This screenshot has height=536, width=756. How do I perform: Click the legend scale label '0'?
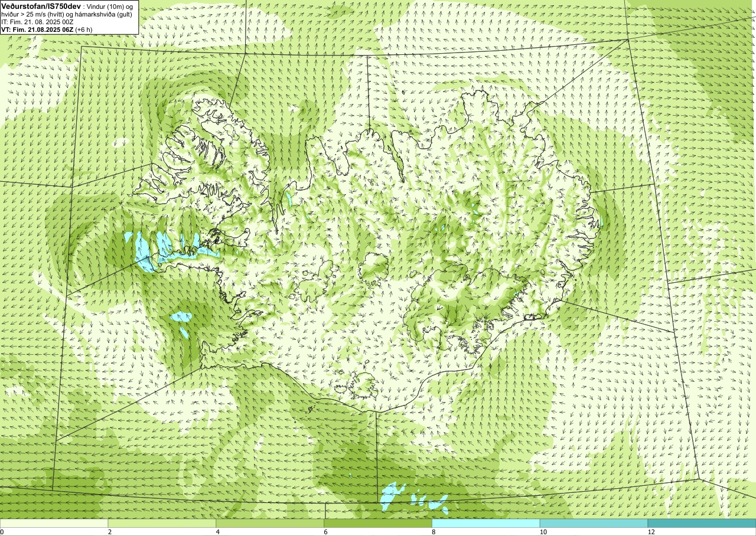coord(2,532)
